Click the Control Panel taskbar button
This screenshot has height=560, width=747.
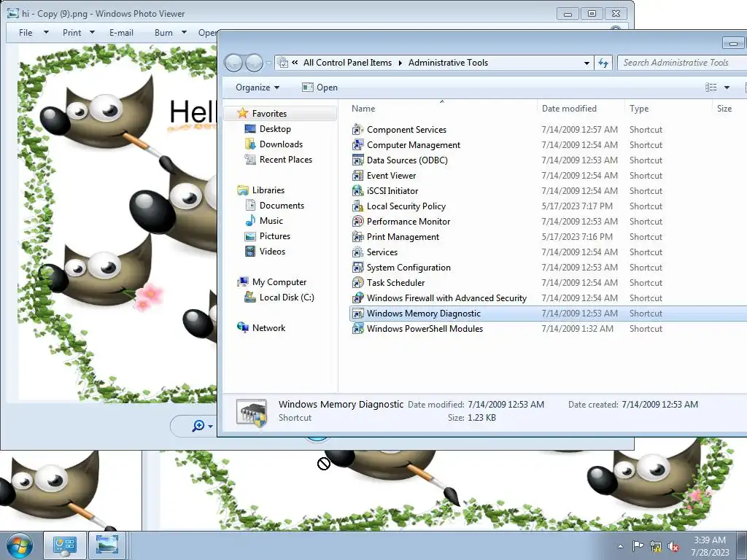coord(65,545)
